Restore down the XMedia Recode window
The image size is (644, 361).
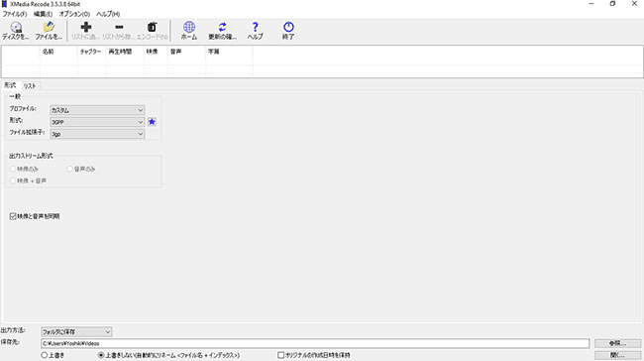coord(612,4)
